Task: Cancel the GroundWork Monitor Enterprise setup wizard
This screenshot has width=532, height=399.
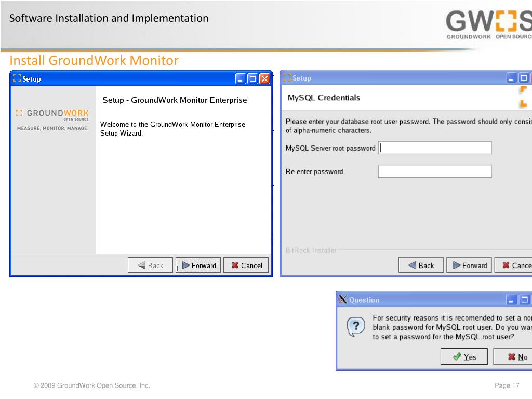Action: click(x=246, y=265)
